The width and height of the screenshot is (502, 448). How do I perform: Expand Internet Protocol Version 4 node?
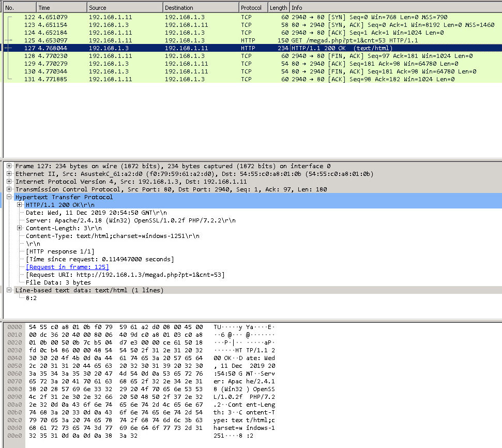point(9,182)
